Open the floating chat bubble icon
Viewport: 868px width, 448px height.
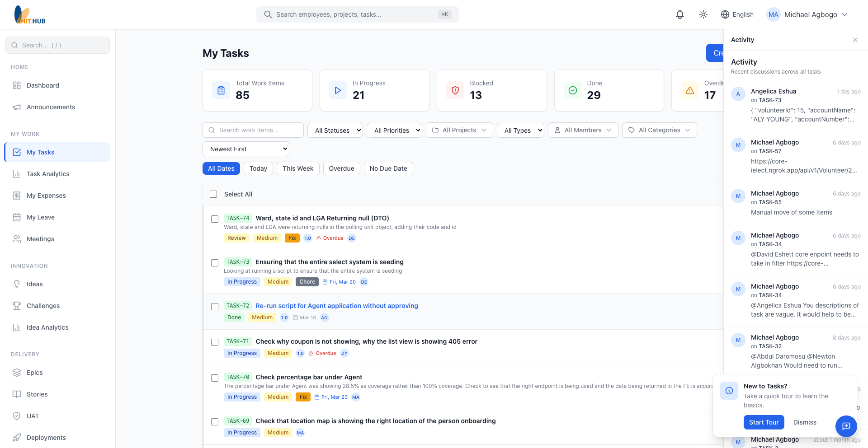click(x=846, y=426)
